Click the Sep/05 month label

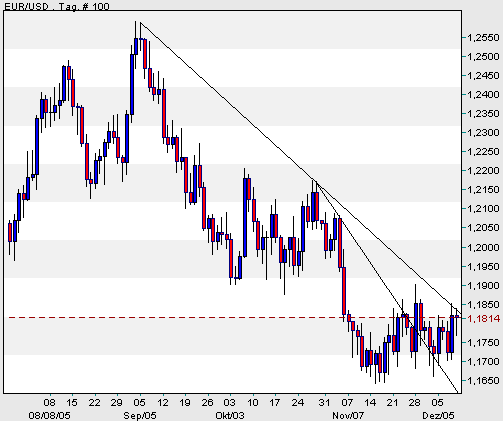[x=140, y=415]
